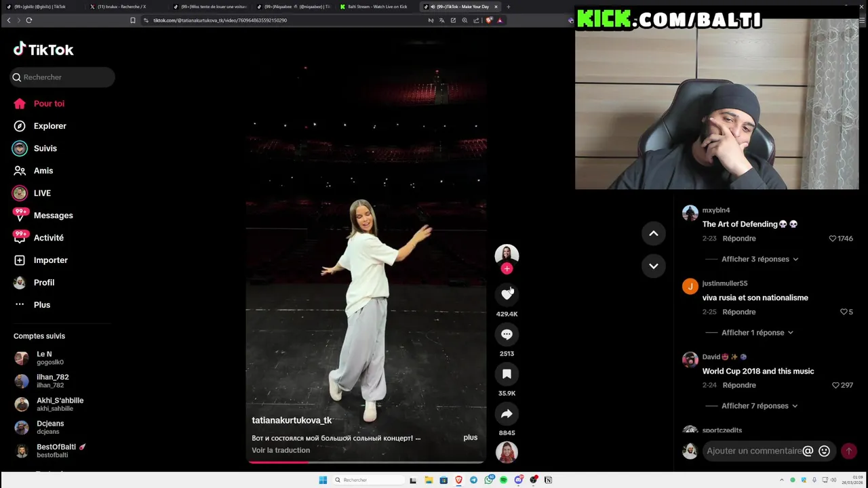Open mxybln4 profile avatar

(690, 213)
